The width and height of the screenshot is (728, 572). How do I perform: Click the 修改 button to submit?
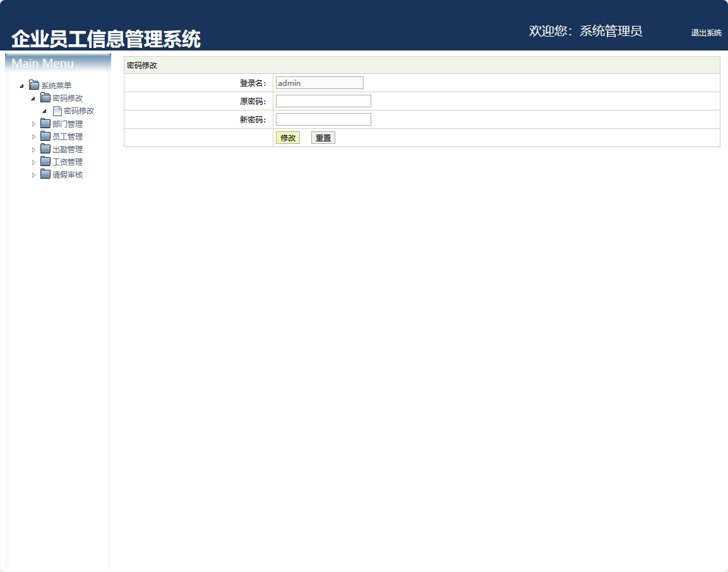tap(287, 138)
